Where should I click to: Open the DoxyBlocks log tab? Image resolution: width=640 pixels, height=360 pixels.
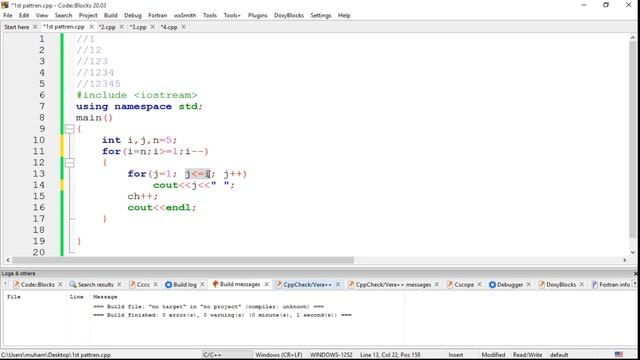pyautogui.click(x=561, y=284)
